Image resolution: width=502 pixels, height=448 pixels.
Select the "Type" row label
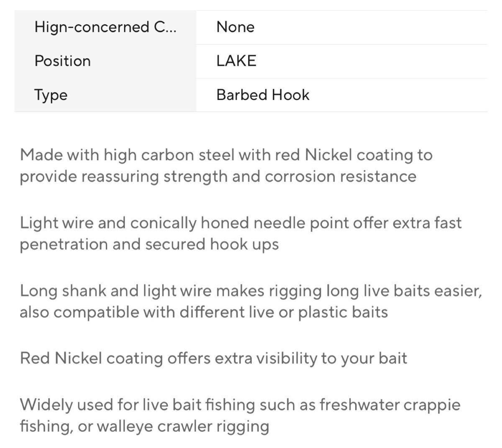[x=51, y=95]
